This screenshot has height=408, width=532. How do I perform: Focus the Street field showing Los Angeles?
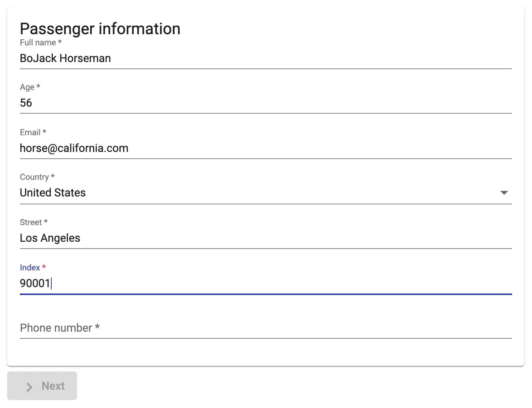[x=266, y=238]
